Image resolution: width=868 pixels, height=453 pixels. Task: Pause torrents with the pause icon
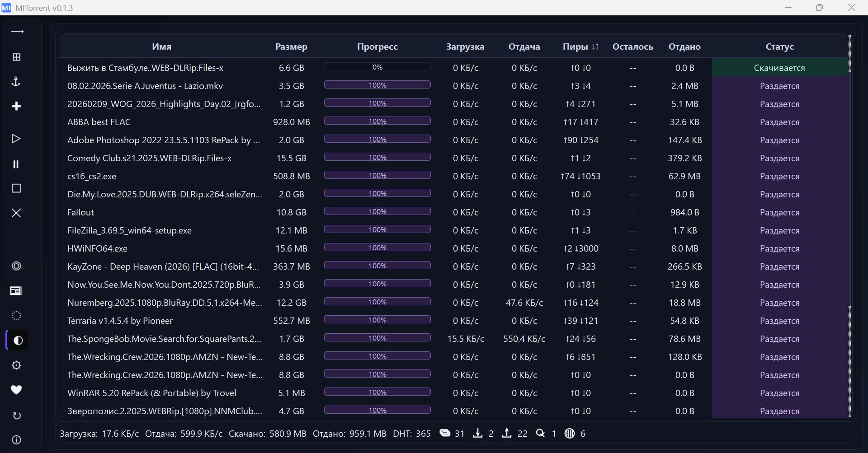16,164
